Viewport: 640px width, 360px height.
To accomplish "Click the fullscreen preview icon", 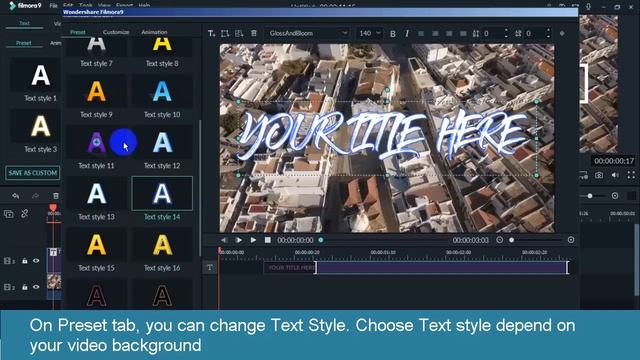I will coord(631,175).
